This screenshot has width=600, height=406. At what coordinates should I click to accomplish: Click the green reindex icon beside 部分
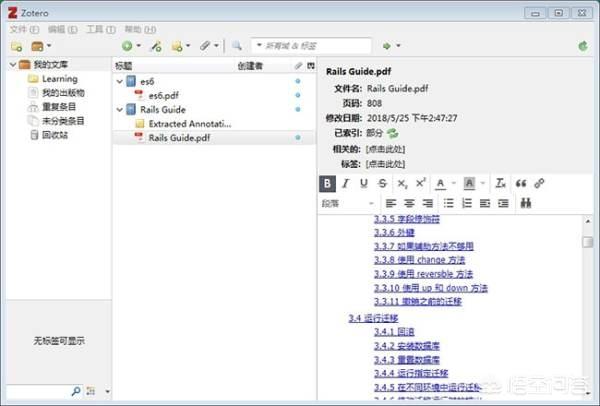pos(392,133)
